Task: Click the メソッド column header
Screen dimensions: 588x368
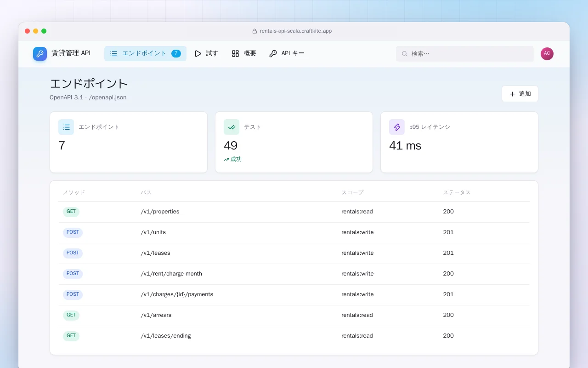Action: 74,192
